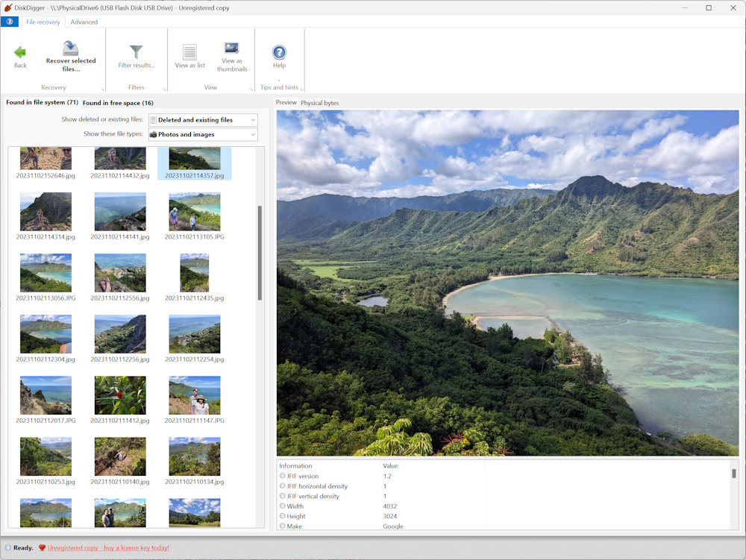Select thumbnail 20231102111412.jpg
The width and height of the screenshot is (746, 560).
pyautogui.click(x=120, y=396)
